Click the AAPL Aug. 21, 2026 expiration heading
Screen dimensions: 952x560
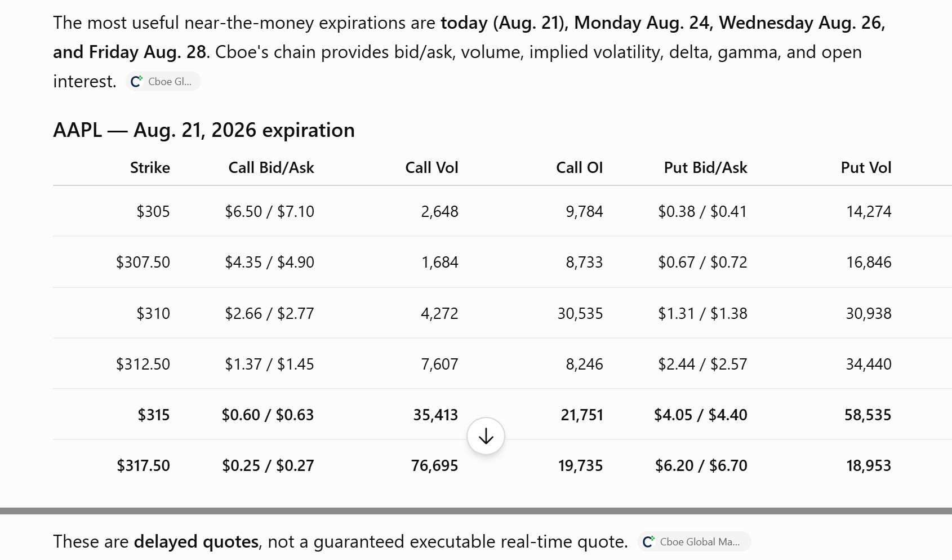click(204, 130)
